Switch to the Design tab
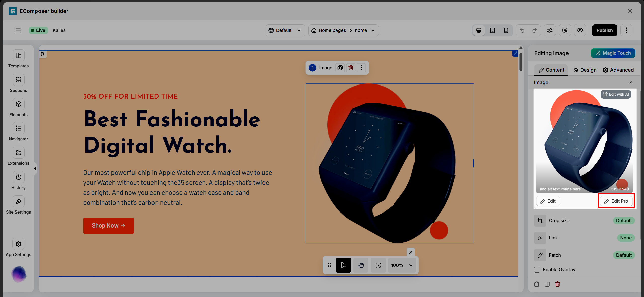This screenshot has width=644, height=297. click(x=585, y=70)
